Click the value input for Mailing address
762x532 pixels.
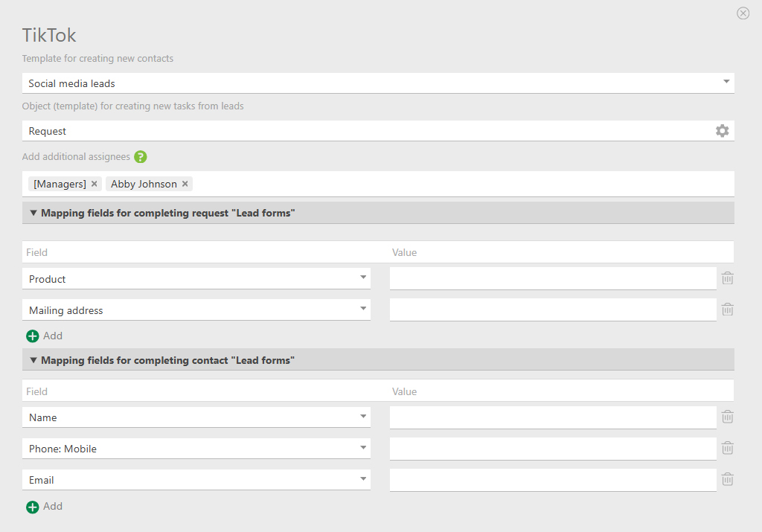click(x=552, y=310)
